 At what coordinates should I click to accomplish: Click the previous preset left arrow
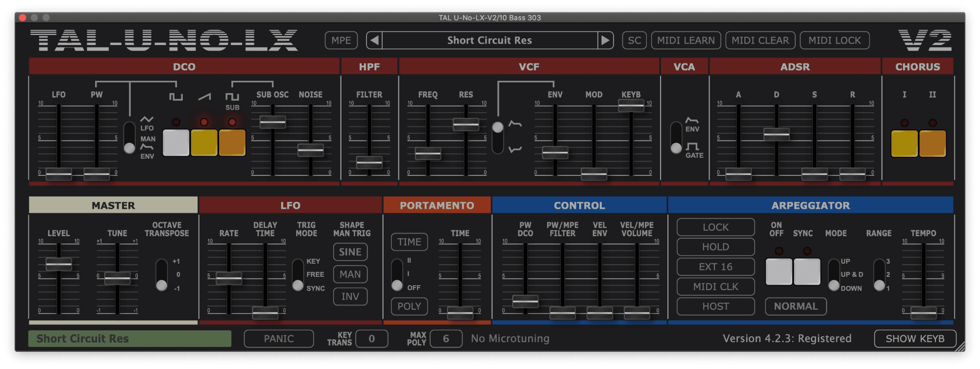point(374,40)
